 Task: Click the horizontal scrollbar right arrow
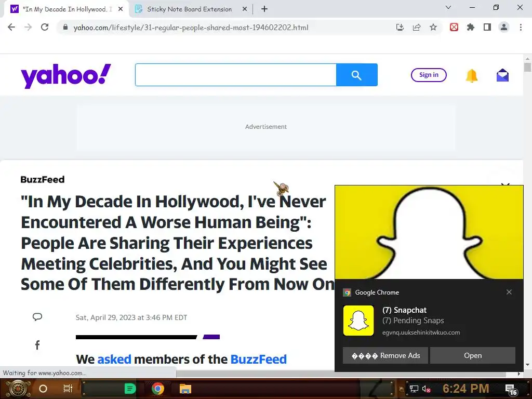(x=519, y=374)
